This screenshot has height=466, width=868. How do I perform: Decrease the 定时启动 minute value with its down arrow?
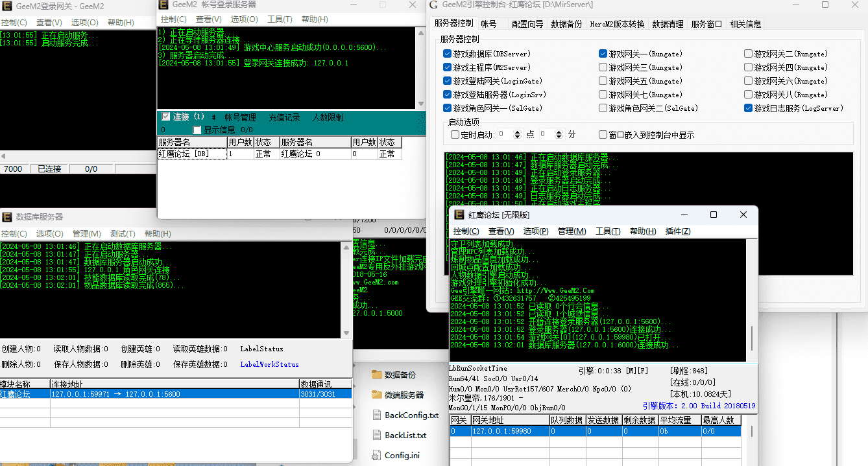coord(560,137)
